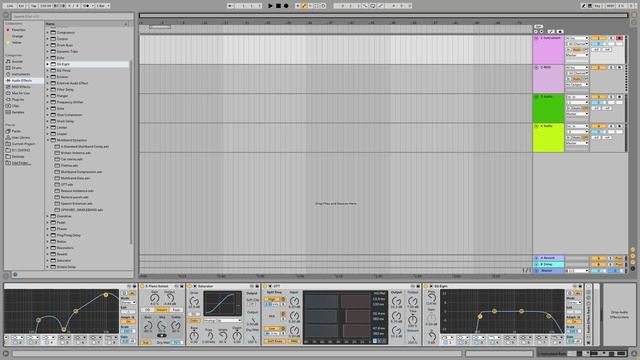Open input type dropdown of 3 Audio track
This screenshot has height=360, width=640.
point(577,97)
